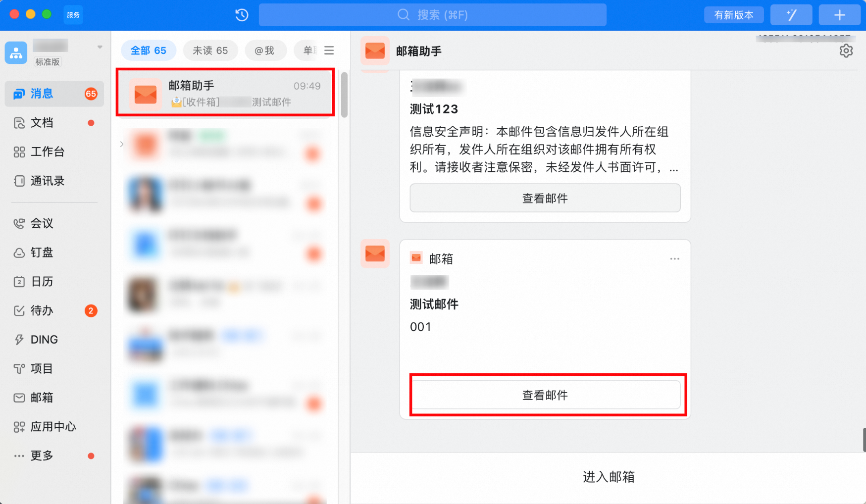Image resolution: width=866 pixels, height=504 pixels.
Task: Open the 标准版 account dropdown arrow
Action: (x=100, y=46)
